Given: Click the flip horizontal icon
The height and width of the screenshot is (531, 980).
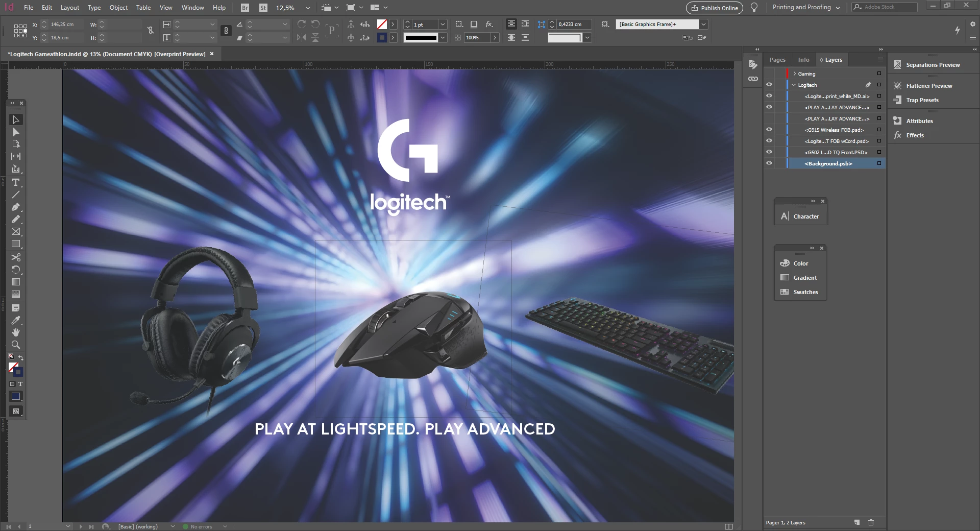Looking at the screenshot, I should pos(302,37).
